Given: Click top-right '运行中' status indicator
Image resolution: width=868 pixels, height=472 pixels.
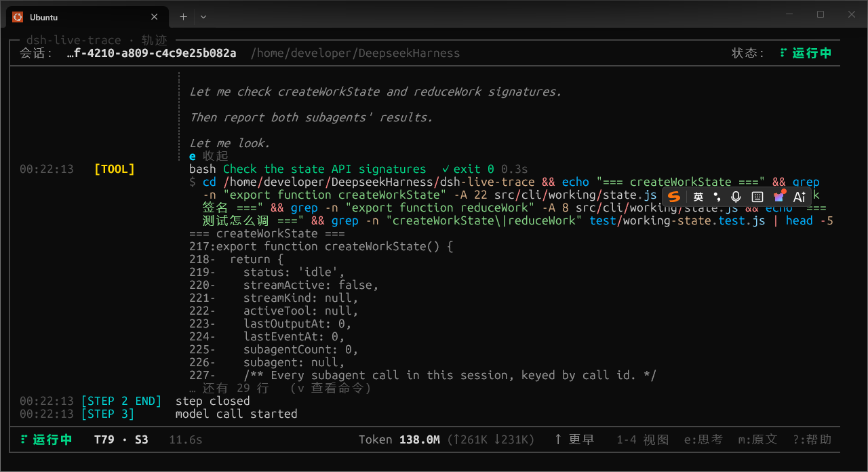Looking at the screenshot, I should (x=806, y=53).
